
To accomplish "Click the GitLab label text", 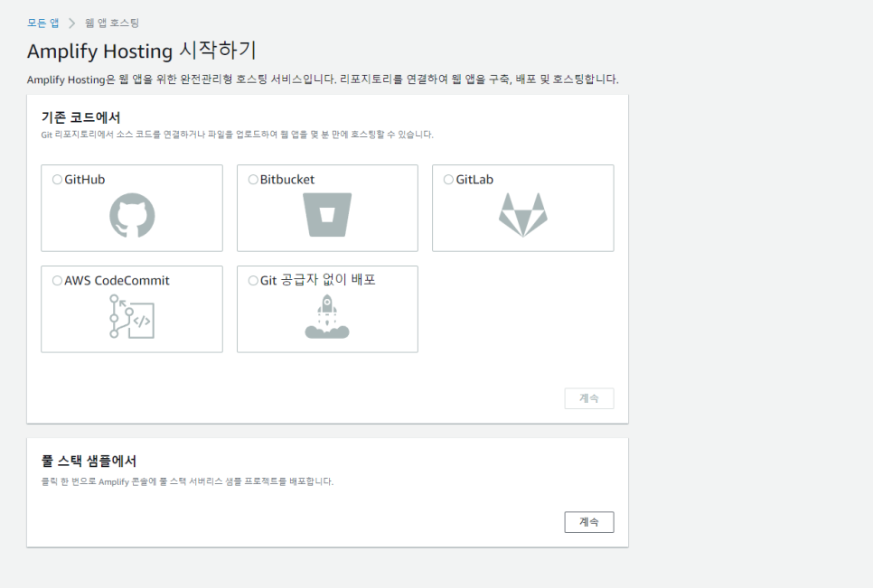I will click(474, 179).
